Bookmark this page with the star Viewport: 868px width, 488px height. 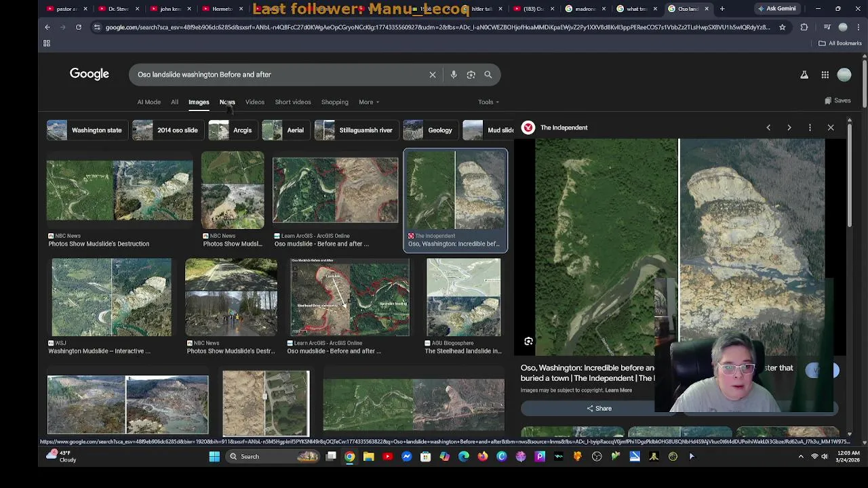[782, 27]
